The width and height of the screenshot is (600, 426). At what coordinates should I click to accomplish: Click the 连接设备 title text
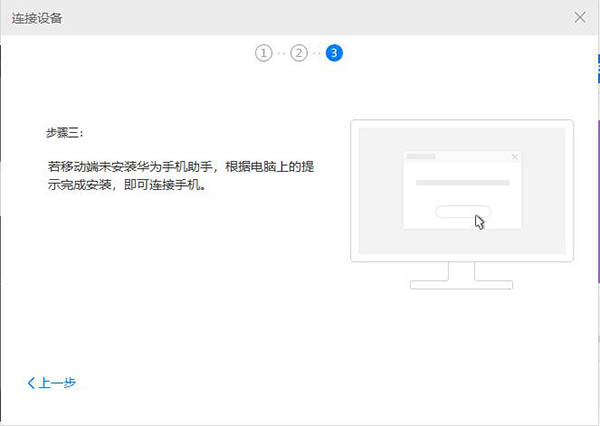click(x=37, y=18)
